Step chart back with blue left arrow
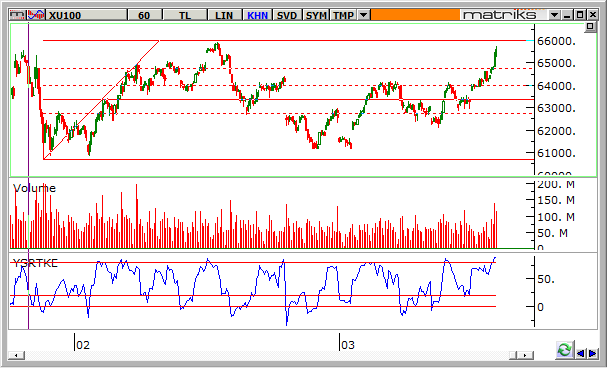 pos(580,353)
